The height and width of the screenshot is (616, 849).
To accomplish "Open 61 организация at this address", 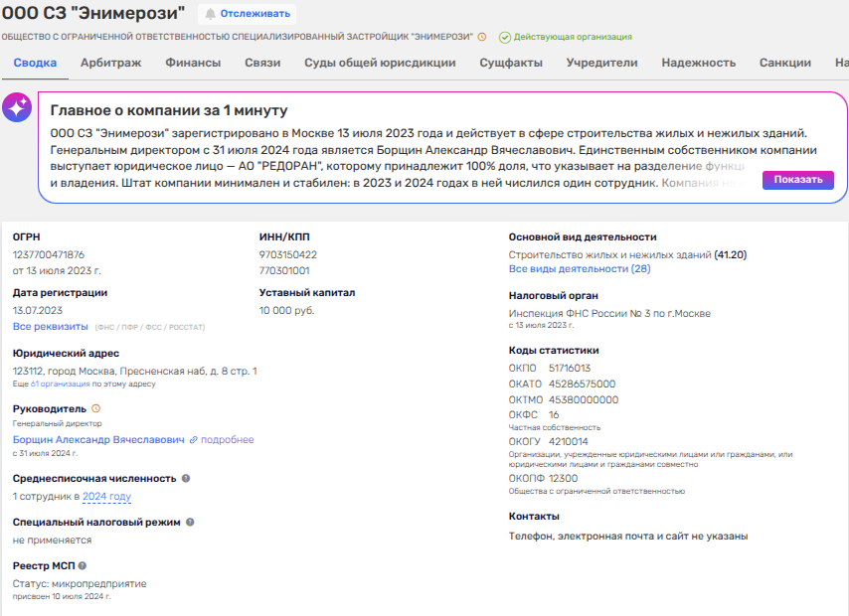I will tap(64, 383).
